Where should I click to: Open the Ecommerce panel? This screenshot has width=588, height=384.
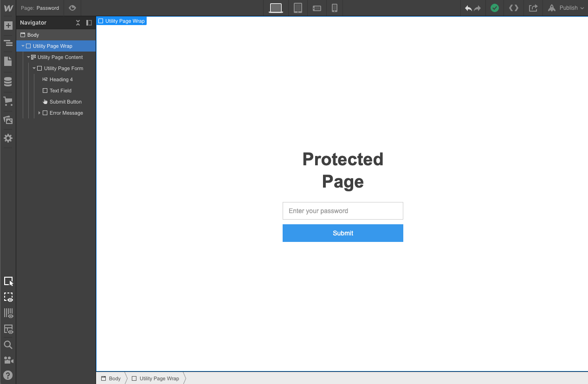click(x=7, y=101)
